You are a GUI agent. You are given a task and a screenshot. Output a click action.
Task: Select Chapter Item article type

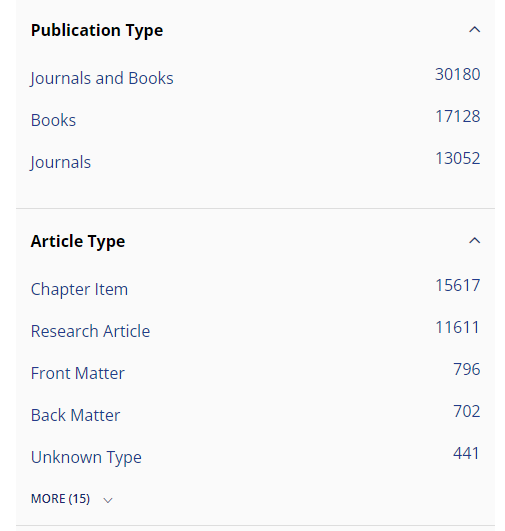click(x=79, y=289)
